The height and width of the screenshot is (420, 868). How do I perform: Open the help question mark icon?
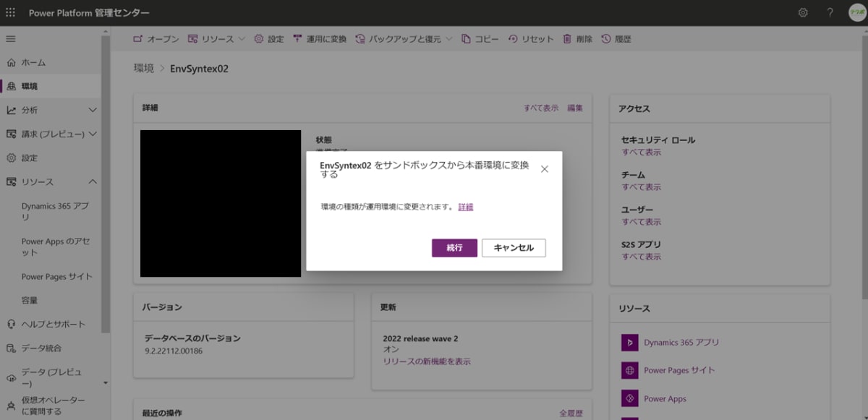click(x=830, y=13)
